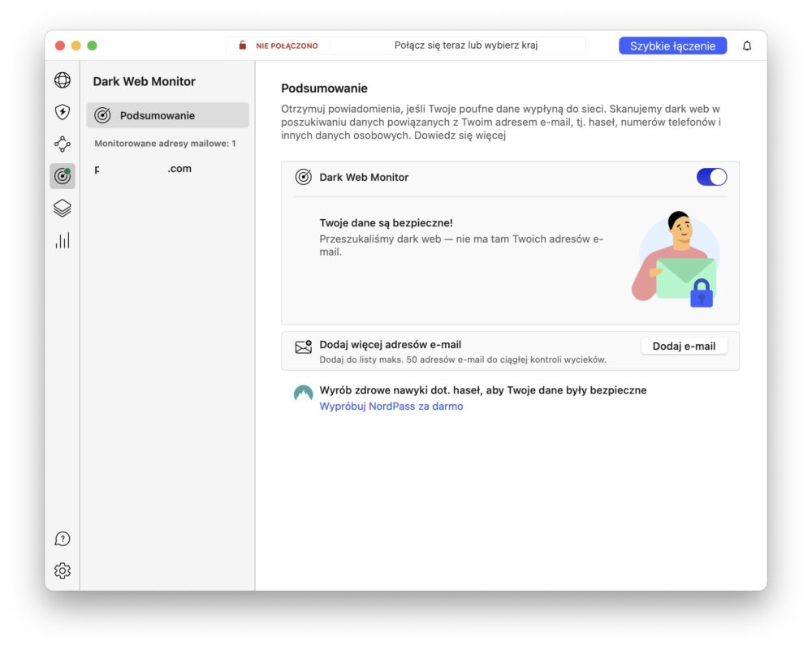Open the Threat Protection shield icon in sidebar
This screenshot has height=650, width=812.
(63, 112)
